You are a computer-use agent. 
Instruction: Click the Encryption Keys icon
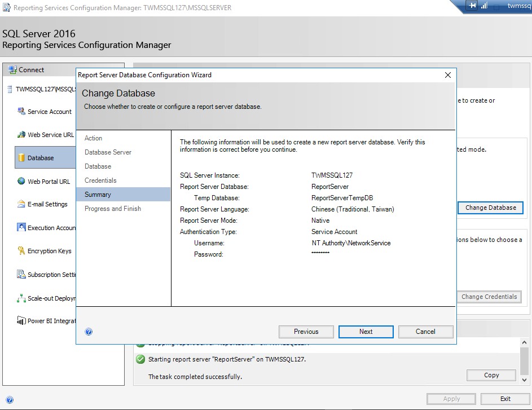point(21,250)
